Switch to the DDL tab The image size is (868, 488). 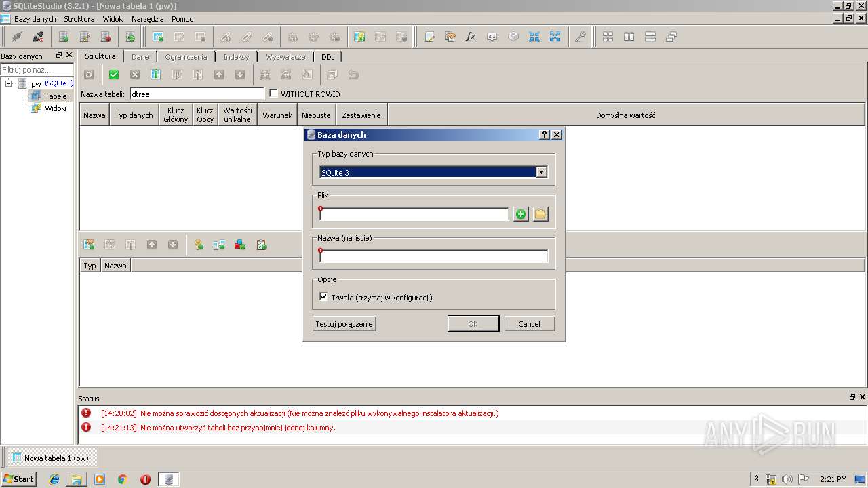tap(328, 57)
